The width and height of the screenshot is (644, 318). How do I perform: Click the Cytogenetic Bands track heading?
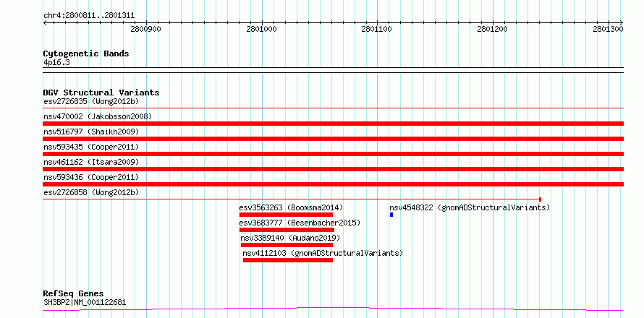tap(86, 53)
